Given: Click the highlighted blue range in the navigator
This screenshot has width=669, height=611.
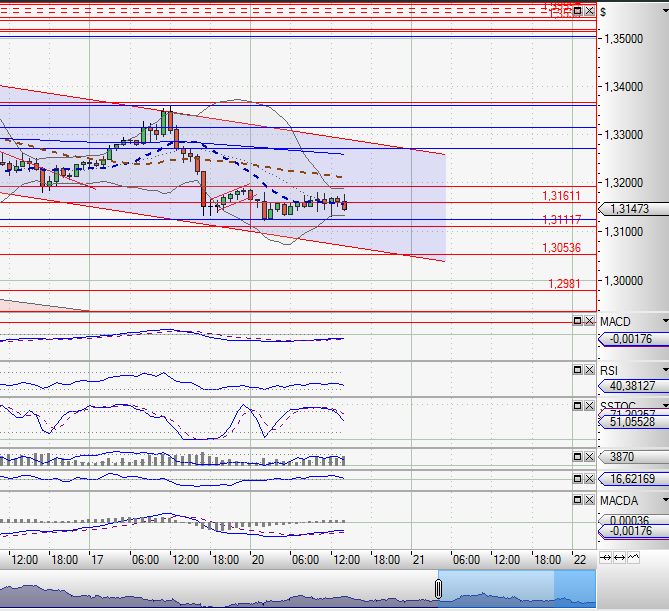Looking at the screenshot, I should [517, 589].
